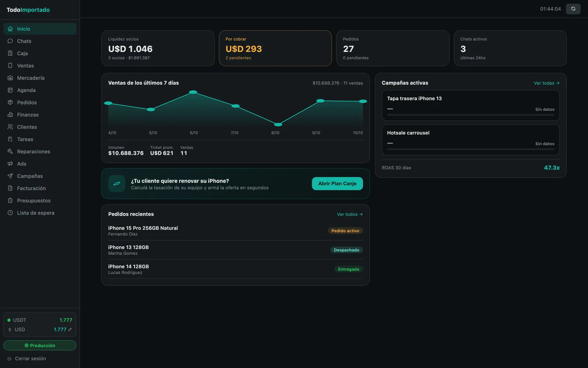Open the Caja menu label

click(x=22, y=53)
